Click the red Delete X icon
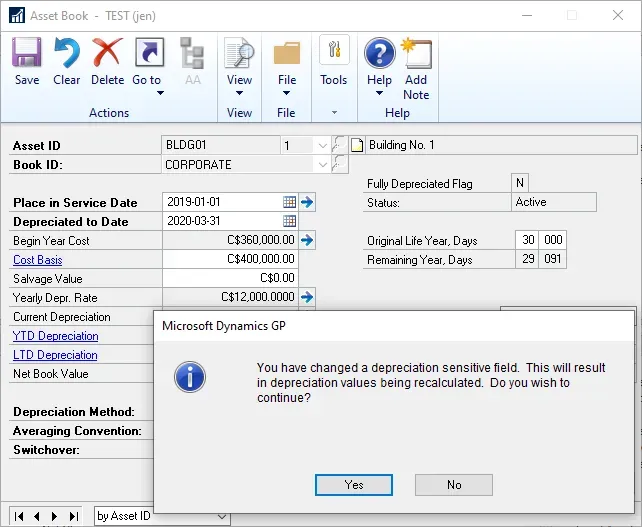 click(107, 60)
